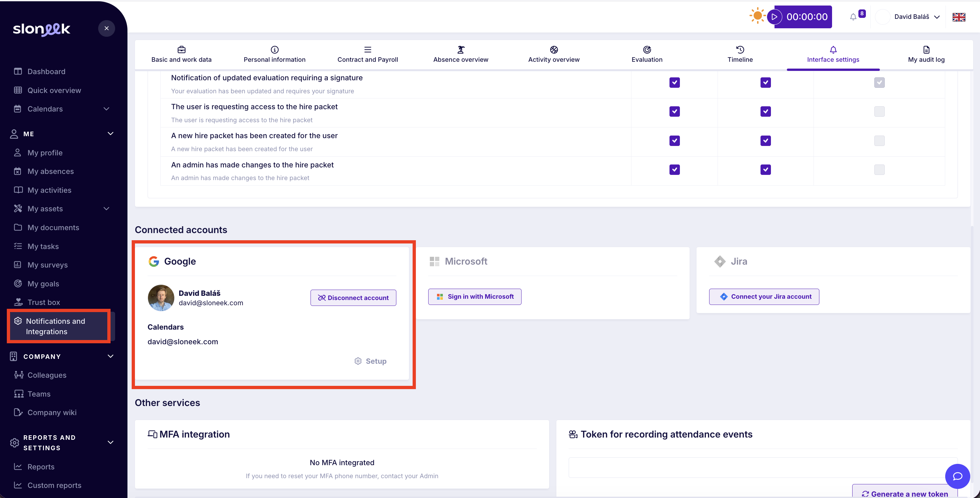
Task: Click the Colleagues people icon
Action: [19, 375]
